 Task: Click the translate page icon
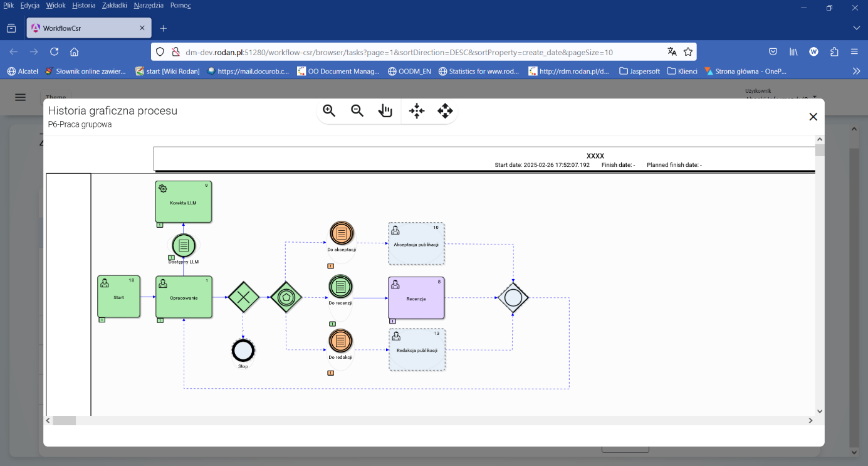[x=672, y=51]
